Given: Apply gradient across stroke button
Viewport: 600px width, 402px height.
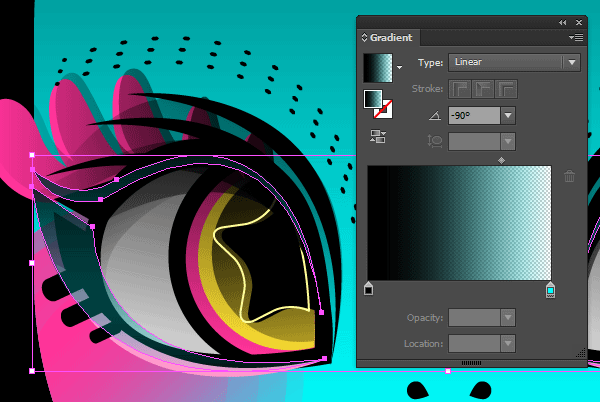Looking at the screenshot, I should (507, 90).
